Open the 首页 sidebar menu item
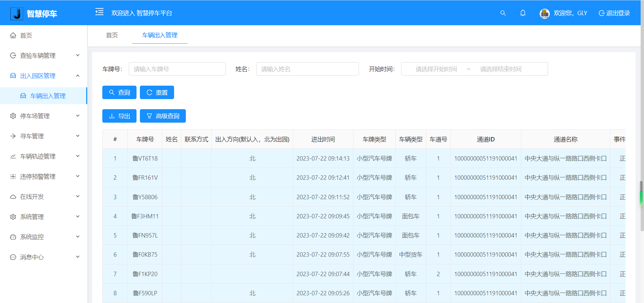Viewport: 644px width, 303px height. click(44, 35)
